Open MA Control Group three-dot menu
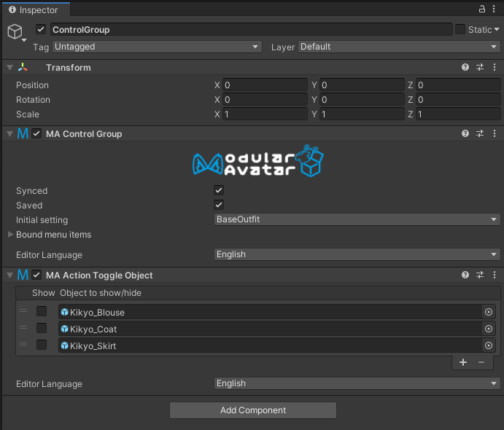504x430 pixels. tap(495, 133)
